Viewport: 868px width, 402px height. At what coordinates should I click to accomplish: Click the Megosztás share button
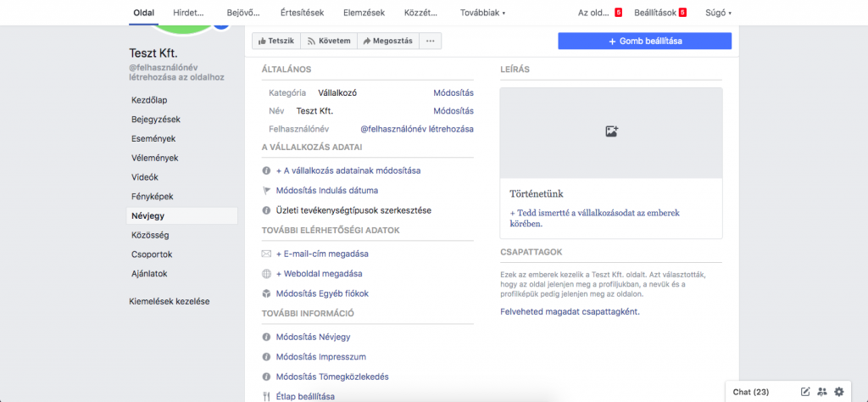point(388,41)
